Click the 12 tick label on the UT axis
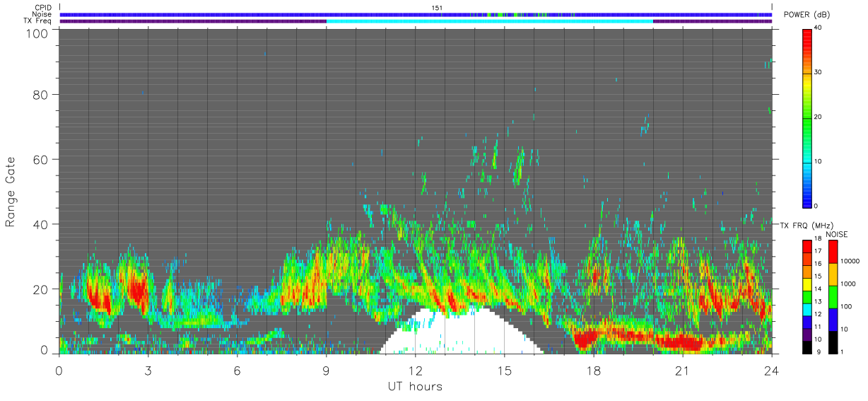The height and width of the screenshot is (401, 868). point(416,371)
